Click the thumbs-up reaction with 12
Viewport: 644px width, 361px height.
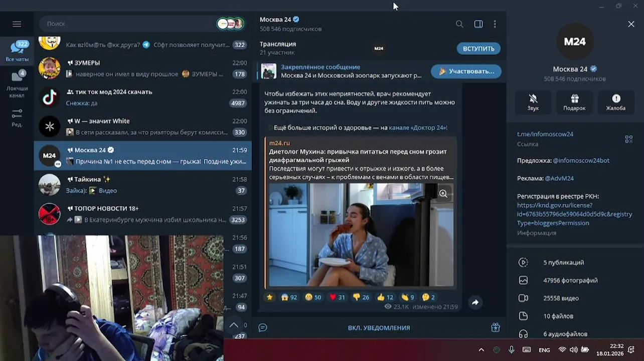click(385, 297)
